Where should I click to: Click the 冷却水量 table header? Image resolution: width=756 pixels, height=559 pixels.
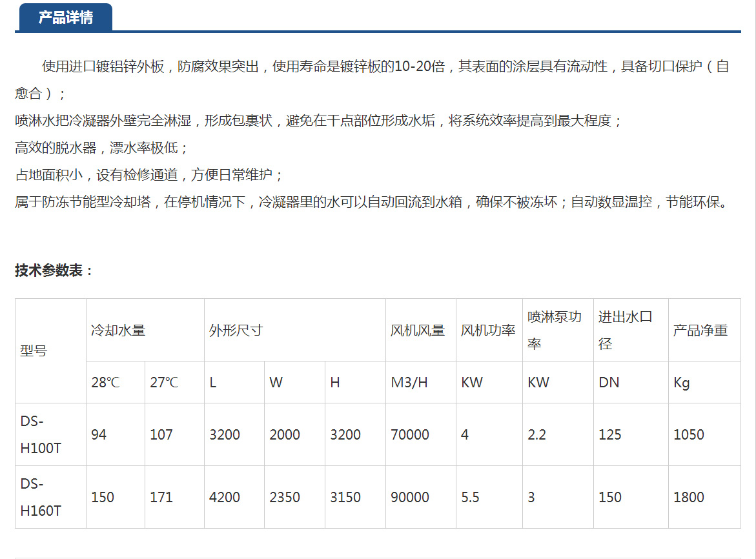click(118, 330)
